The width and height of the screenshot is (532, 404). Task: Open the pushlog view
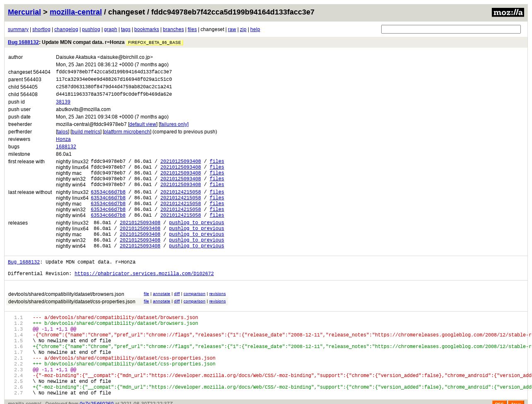[x=91, y=29]
